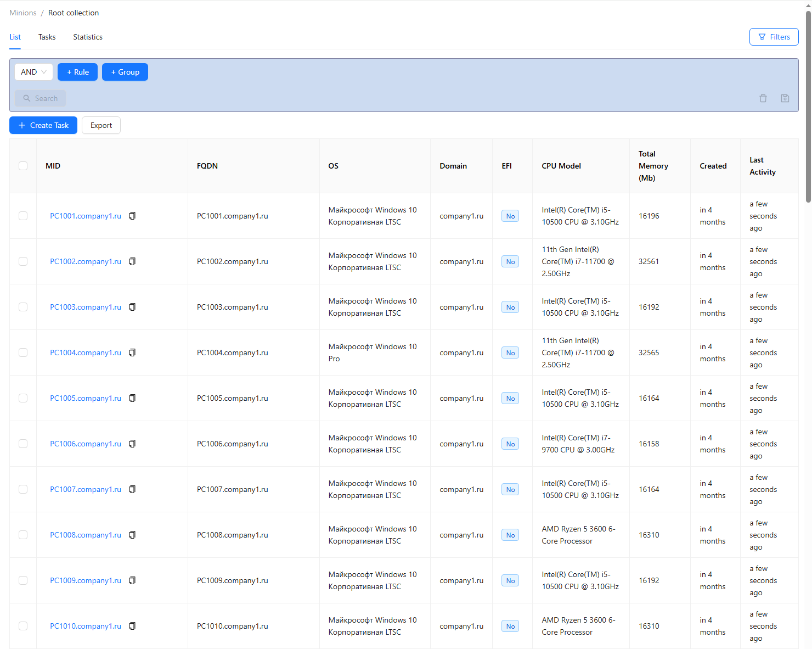Switch to the Statistics tab

coord(88,37)
